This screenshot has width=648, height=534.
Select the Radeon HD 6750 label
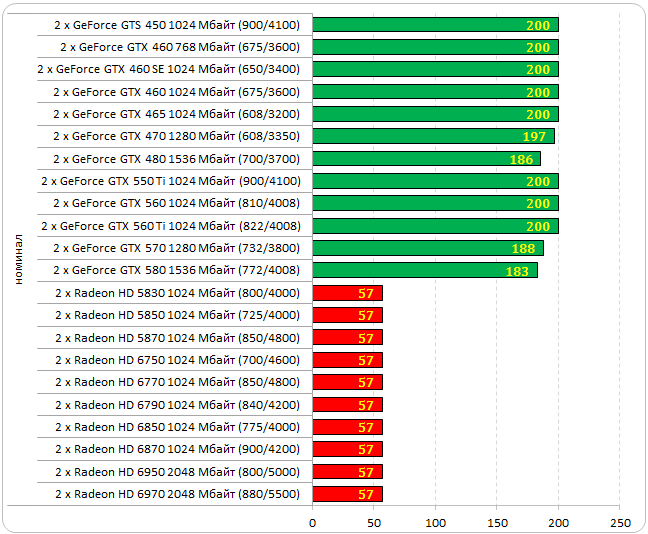tap(178, 360)
